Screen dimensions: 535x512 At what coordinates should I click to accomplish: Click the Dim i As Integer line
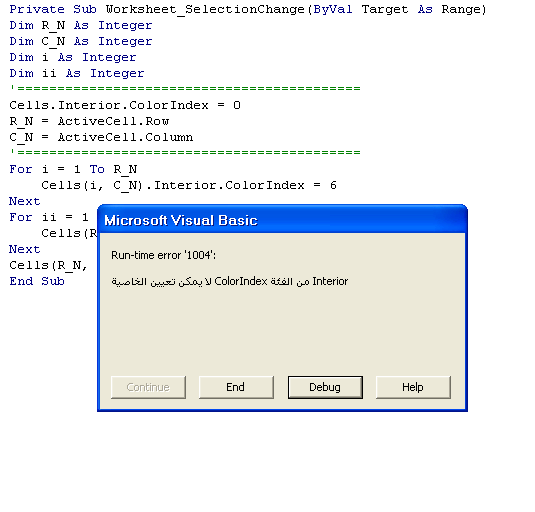pos(73,58)
